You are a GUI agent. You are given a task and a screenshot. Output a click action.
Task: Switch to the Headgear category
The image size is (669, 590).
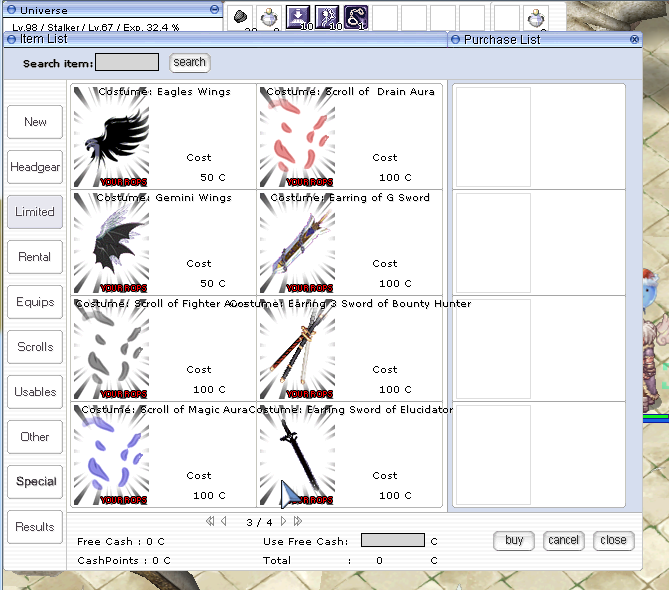pyautogui.click(x=35, y=167)
